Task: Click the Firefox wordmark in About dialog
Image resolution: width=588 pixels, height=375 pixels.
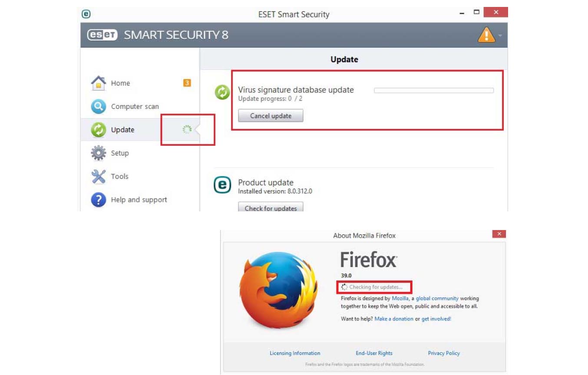Action: 368,260
